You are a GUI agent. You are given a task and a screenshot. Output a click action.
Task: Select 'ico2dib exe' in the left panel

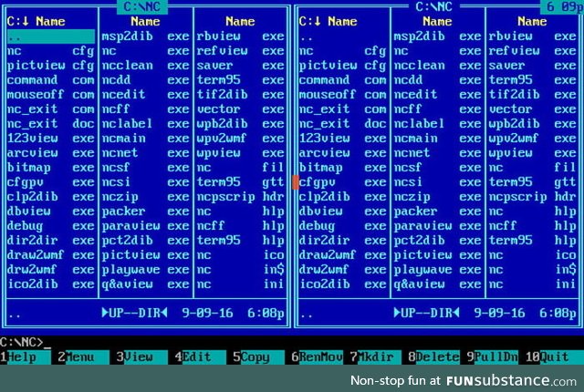coord(51,284)
